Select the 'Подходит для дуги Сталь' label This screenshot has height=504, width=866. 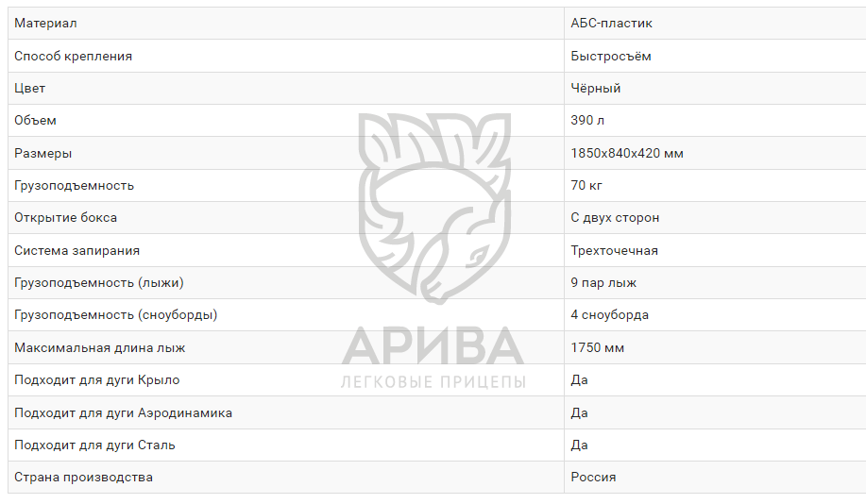coord(94,445)
